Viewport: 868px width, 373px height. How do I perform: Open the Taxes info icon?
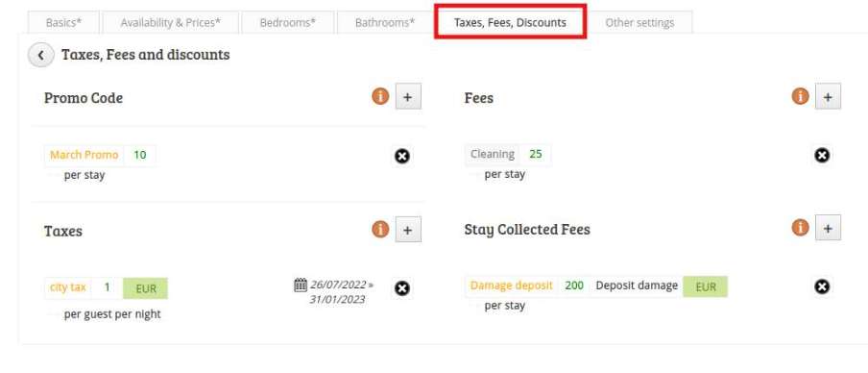[380, 229]
